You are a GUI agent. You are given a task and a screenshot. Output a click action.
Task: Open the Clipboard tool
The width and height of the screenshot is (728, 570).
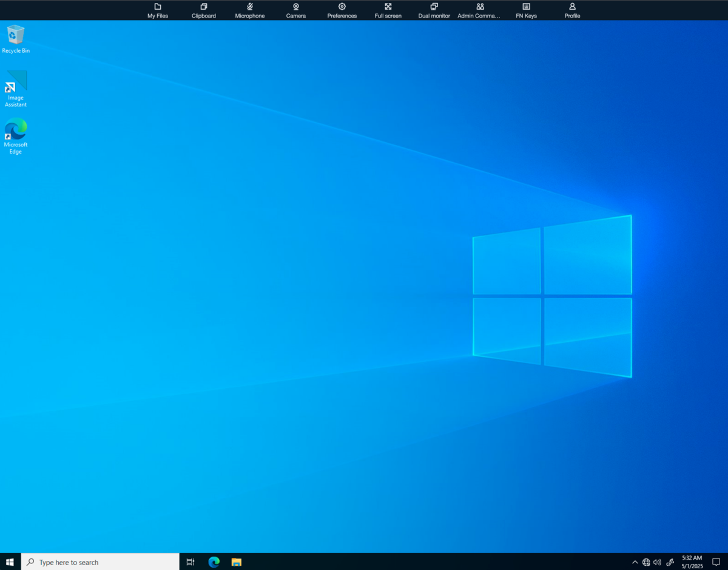pyautogui.click(x=204, y=10)
